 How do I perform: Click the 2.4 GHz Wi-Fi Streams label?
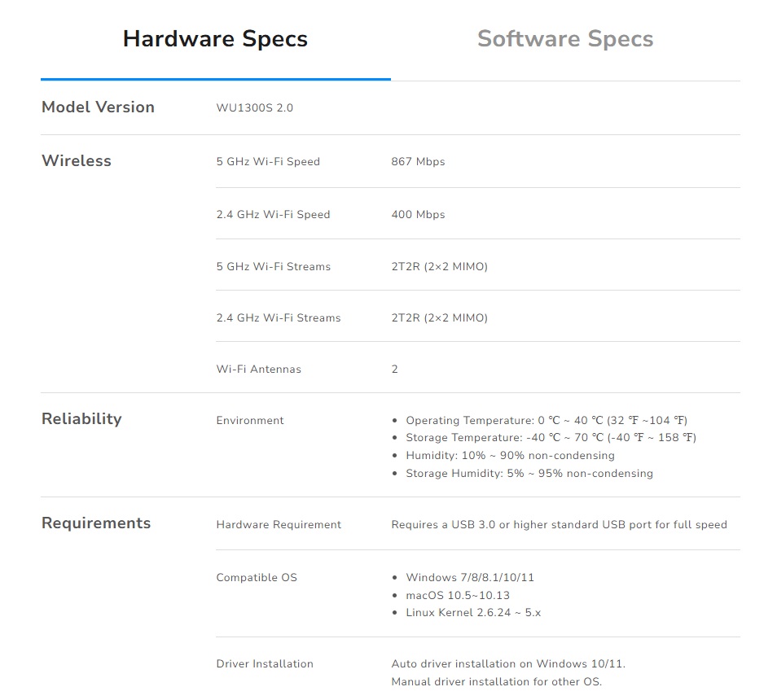(x=278, y=318)
